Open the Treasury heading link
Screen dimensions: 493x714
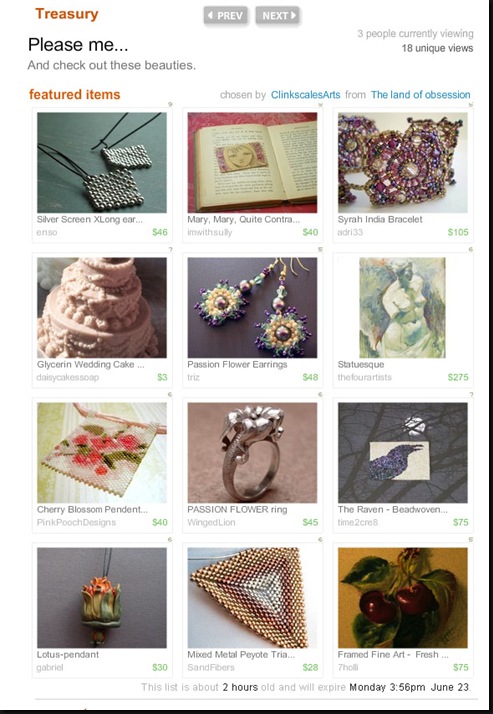pos(67,14)
